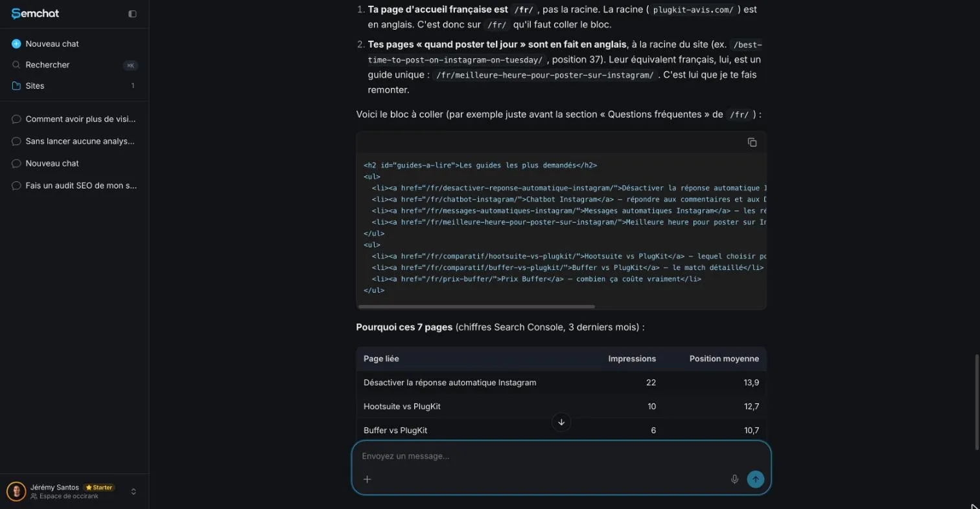The width and height of the screenshot is (980, 509).
Task: Click the 'Pourquoi ces 7 pages' heading
Action: 404,327
